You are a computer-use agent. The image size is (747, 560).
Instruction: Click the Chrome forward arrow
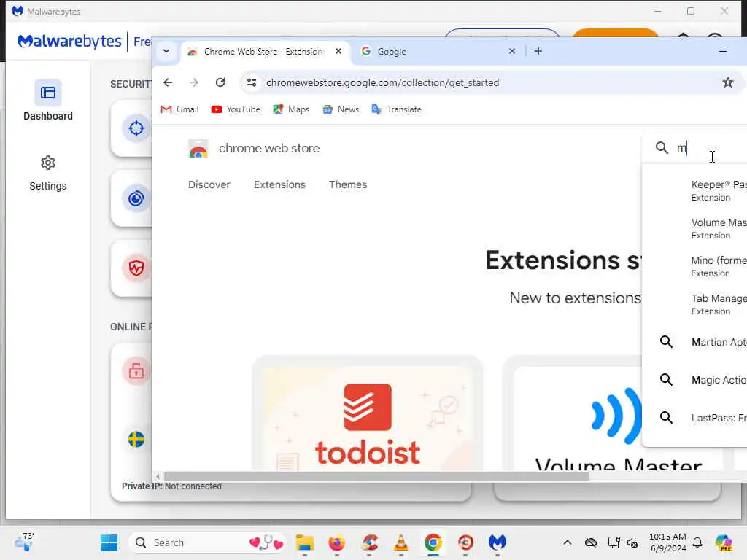pos(194,82)
